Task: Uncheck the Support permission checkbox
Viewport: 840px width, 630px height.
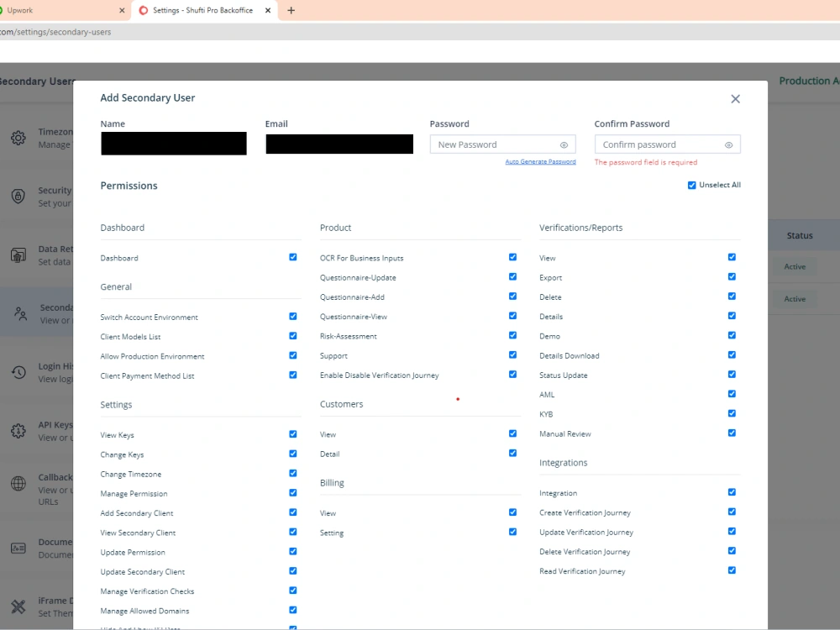Action: 512,355
